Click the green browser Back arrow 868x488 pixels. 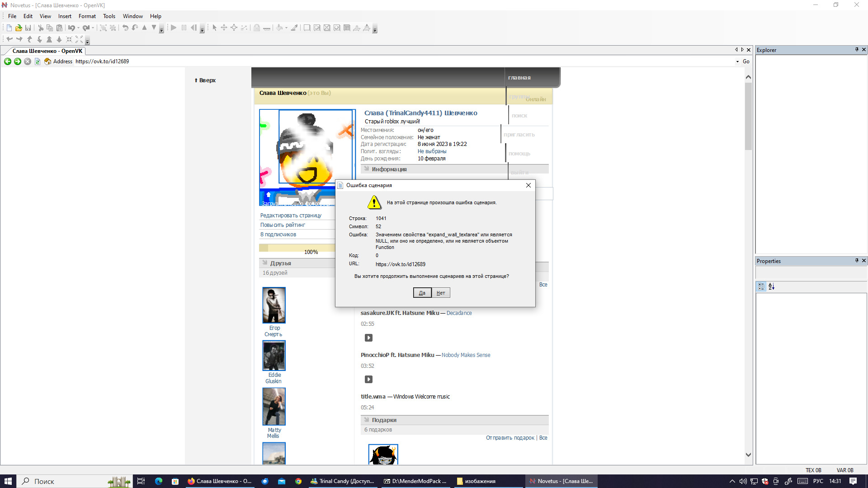[x=8, y=61]
